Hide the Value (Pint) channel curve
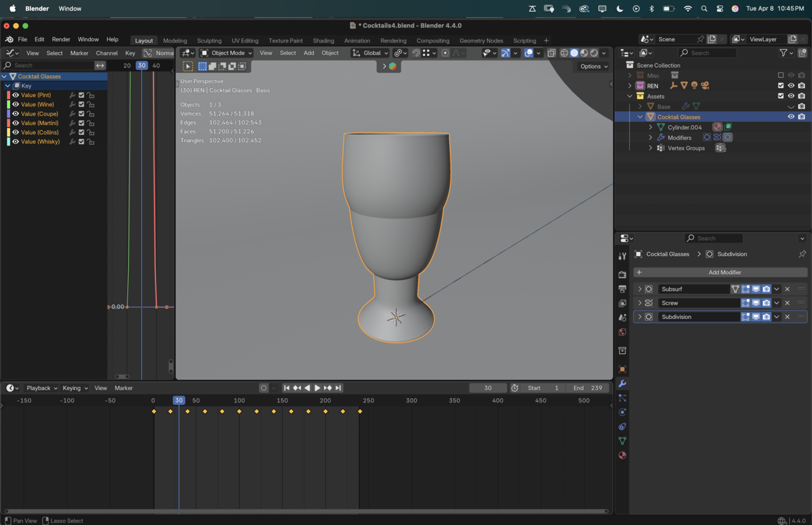The width and height of the screenshot is (812, 525). click(x=16, y=95)
